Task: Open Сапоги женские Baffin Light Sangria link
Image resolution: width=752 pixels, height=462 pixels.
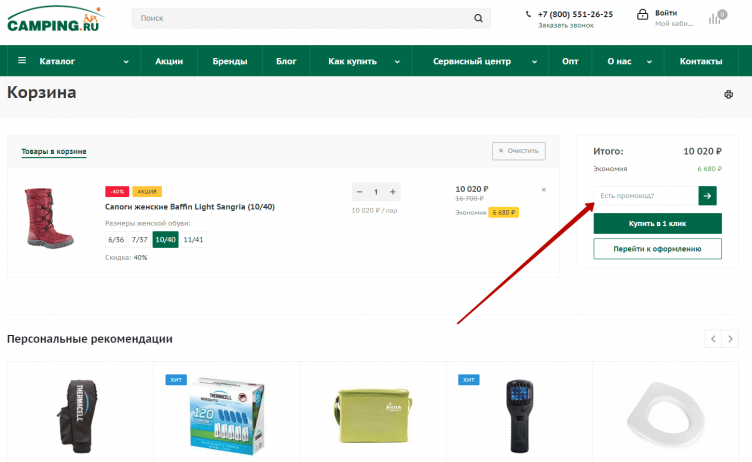Action: coord(190,207)
